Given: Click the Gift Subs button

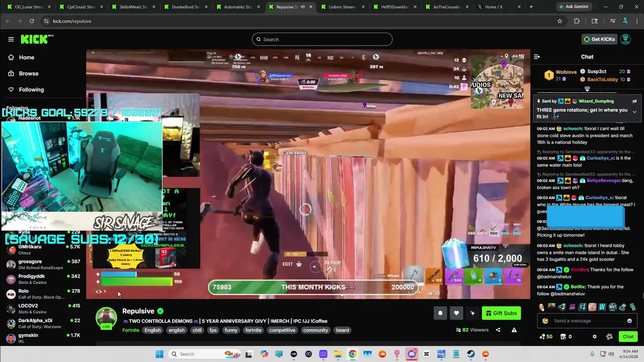Looking at the screenshot, I should click(501, 313).
